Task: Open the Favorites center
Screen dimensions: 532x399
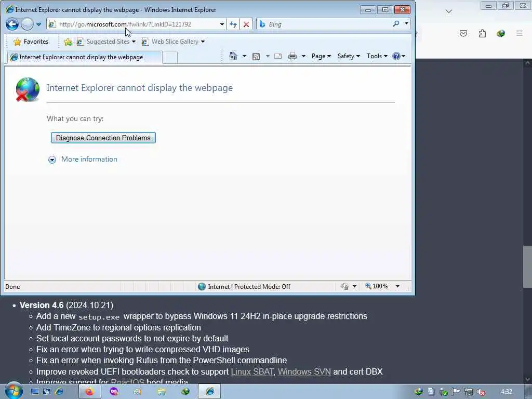Action: tap(31, 42)
